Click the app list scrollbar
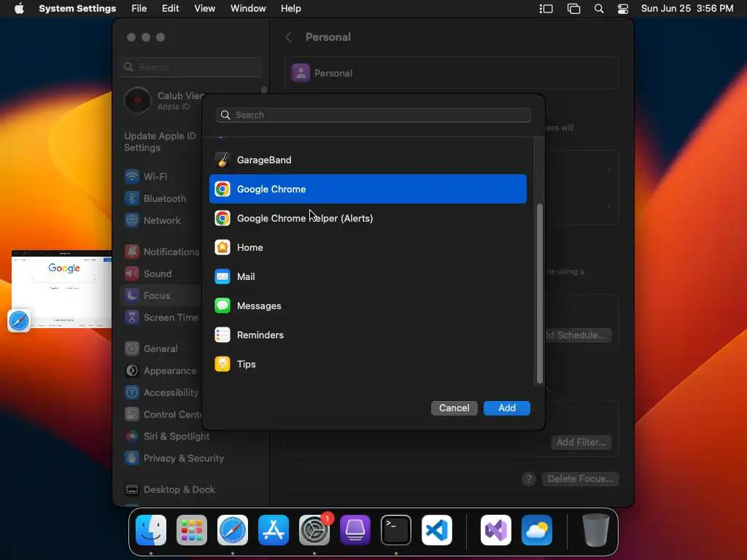Screen dimensions: 747x560 (x=539, y=293)
